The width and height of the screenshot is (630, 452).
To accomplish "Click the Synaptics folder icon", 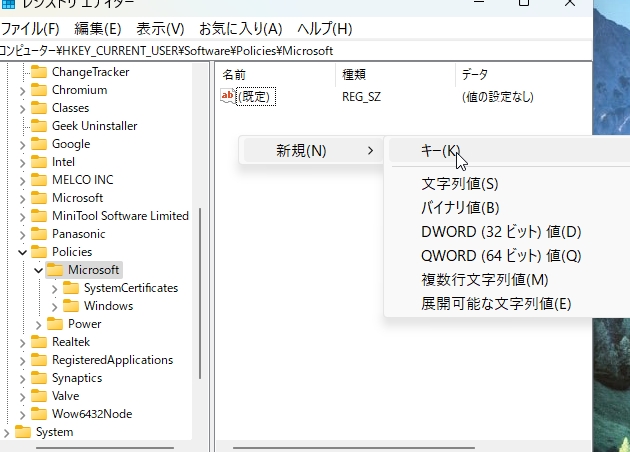I will [x=39, y=378].
